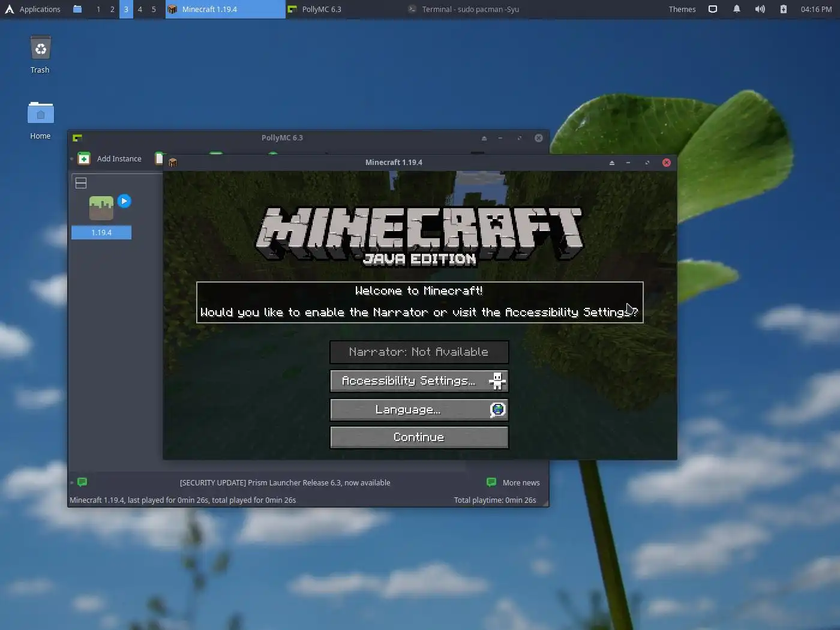Open Accessibility Settings in Minecraft

coord(419,381)
